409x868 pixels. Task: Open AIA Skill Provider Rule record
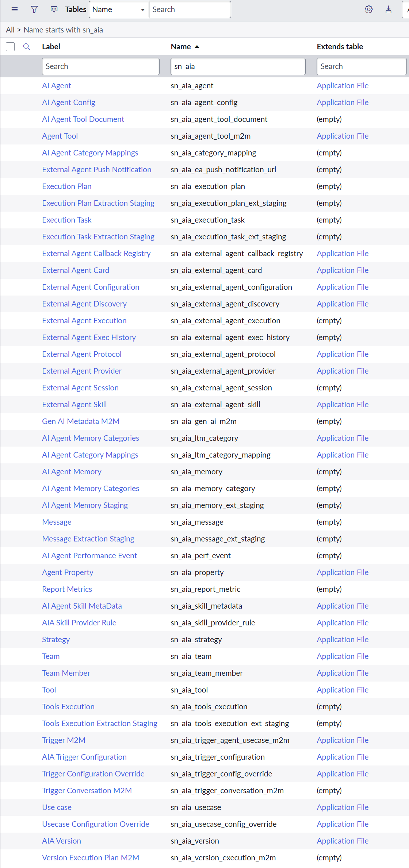79,623
